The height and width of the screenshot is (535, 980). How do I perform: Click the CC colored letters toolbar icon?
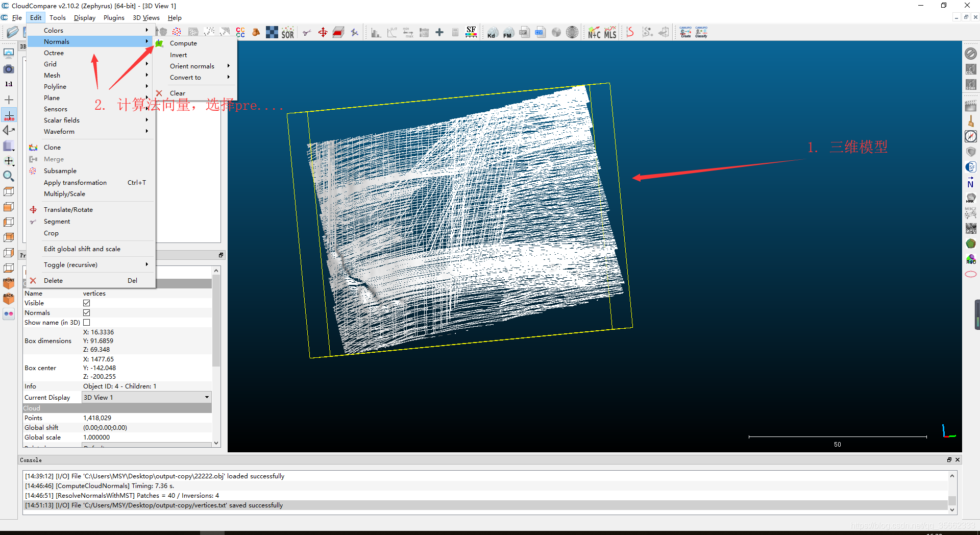[x=240, y=33]
